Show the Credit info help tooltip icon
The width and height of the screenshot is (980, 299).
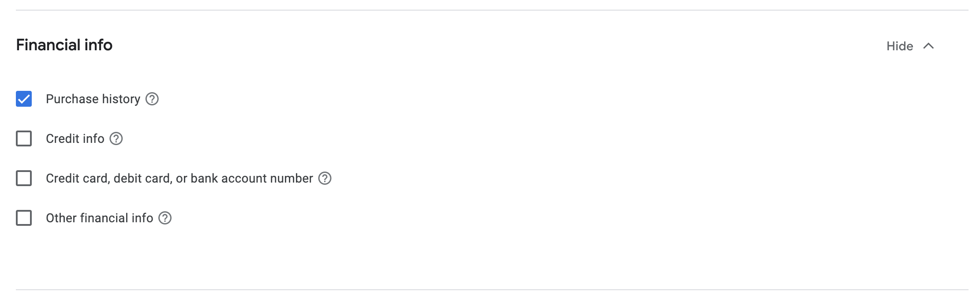point(116,138)
